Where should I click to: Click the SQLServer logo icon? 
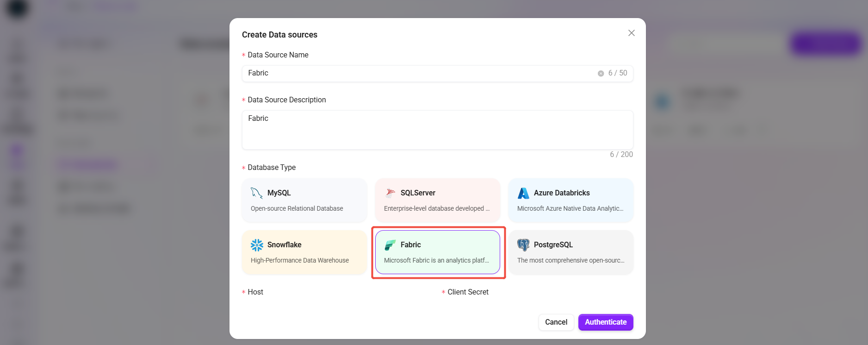pos(390,193)
